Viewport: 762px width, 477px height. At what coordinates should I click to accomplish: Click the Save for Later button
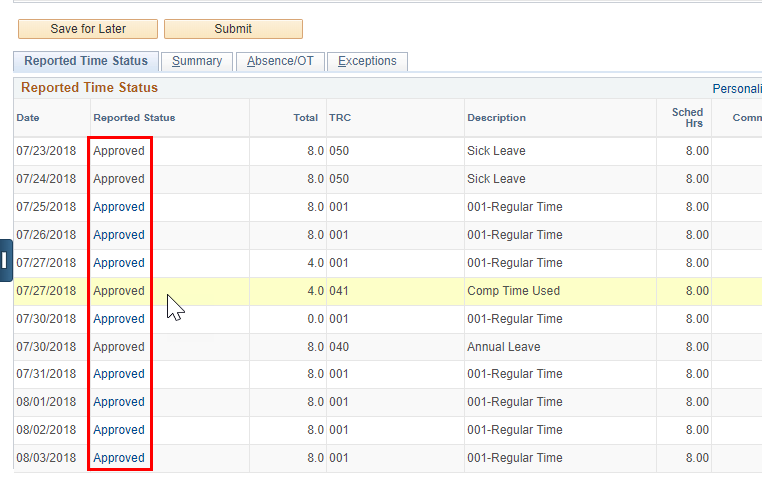(x=88, y=29)
